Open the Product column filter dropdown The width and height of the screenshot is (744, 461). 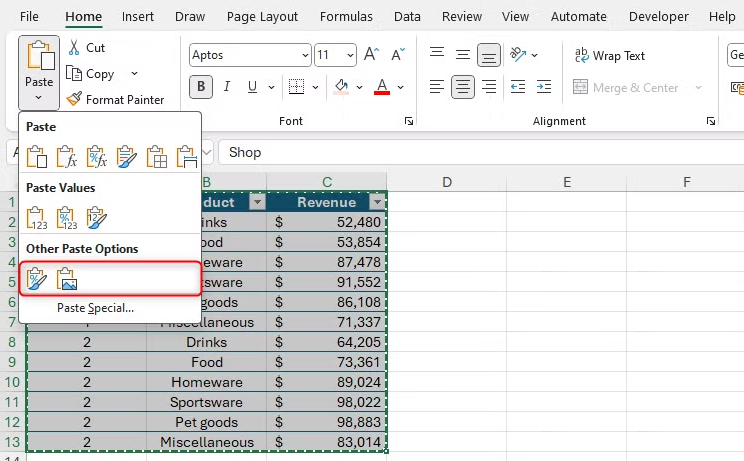[x=257, y=203]
